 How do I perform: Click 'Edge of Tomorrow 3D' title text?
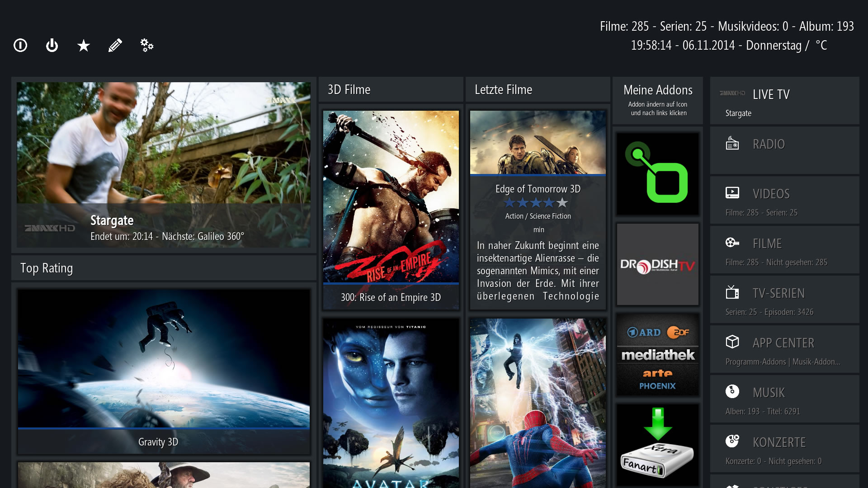pos(538,189)
